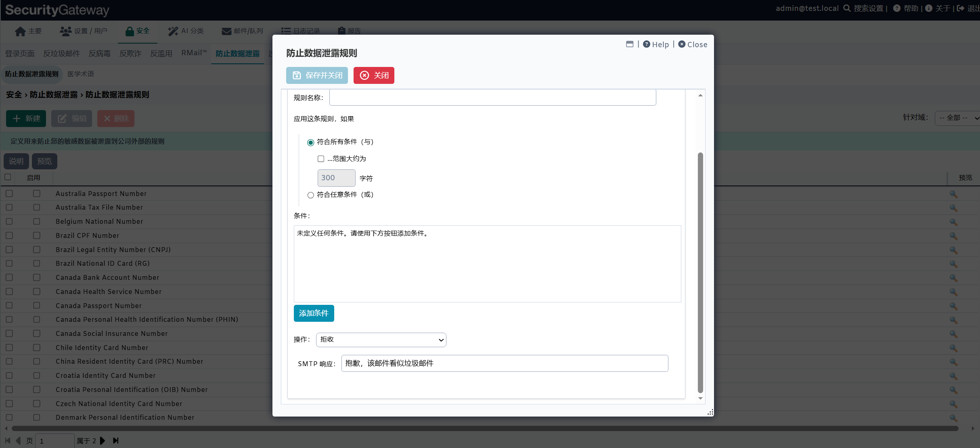The image size is (980, 448).
Task: Check the ...范围大约为 checkbox
Action: point(321,159)
